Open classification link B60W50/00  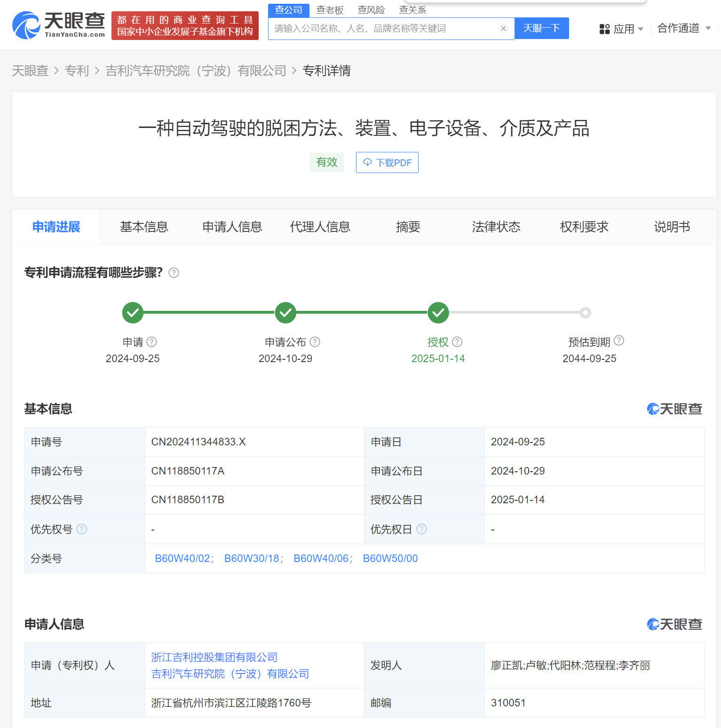point(390,558)
